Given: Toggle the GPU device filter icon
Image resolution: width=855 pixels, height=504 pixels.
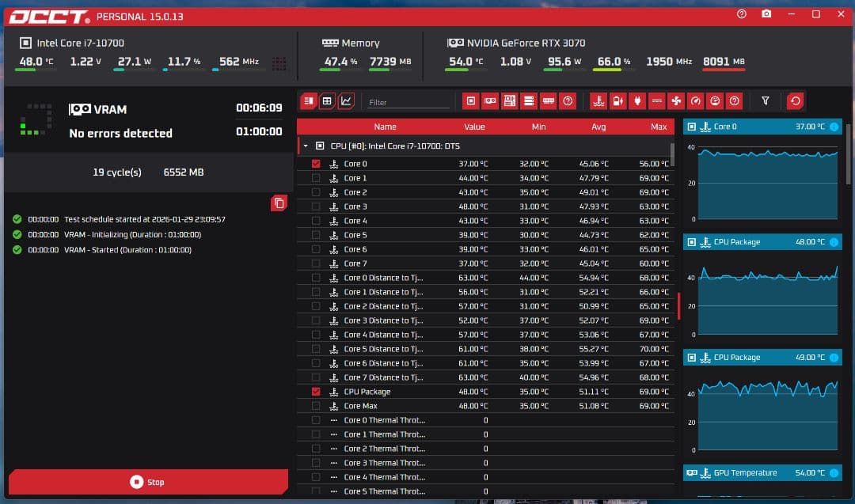Looking at the screenshot, I should (490, 101).
